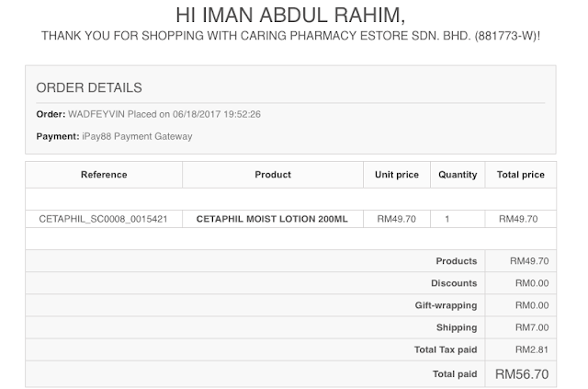Click the iPay88 Payment Gateway text
This screenshot has height=389, width=588.
(x=137, y=136)
